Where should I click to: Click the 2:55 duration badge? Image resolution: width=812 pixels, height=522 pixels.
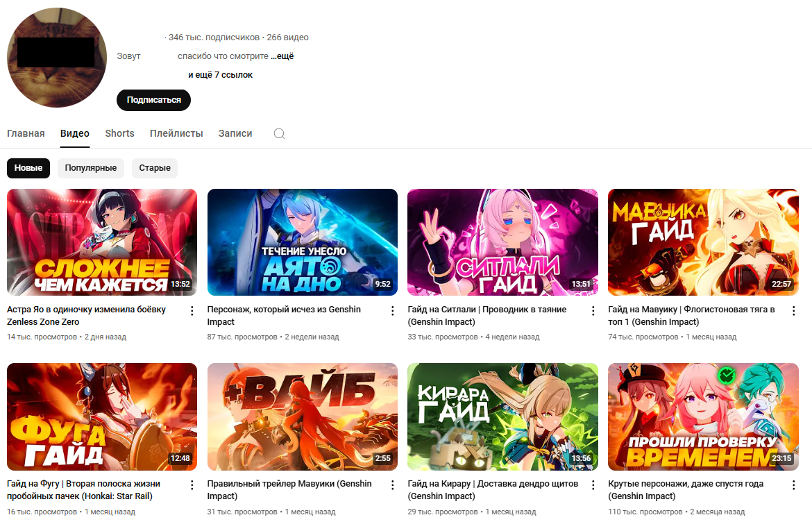tap(382, 458)
